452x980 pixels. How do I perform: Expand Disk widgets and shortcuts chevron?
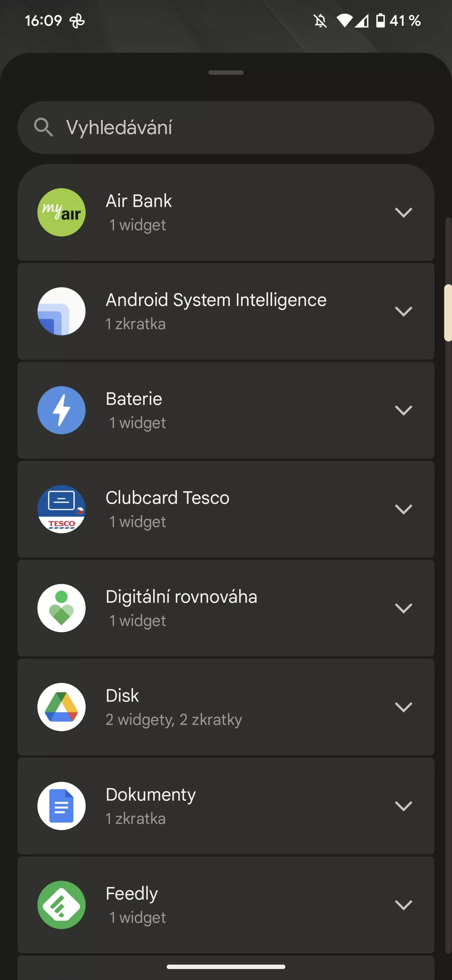click(403, 707)
